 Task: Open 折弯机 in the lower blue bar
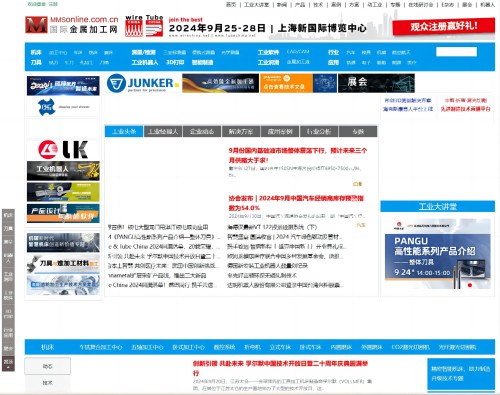252,347
